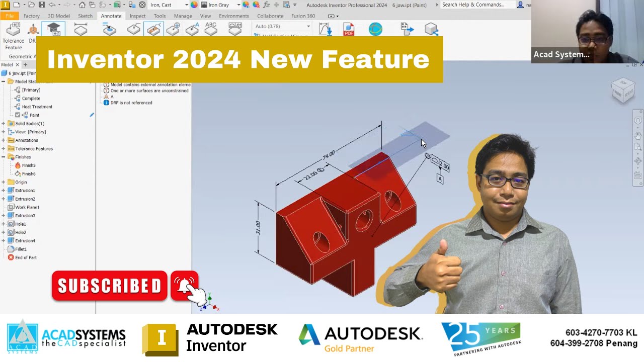Click the Hole/Thread Note tool
644x362 pixels.
(x=110, y=30)
